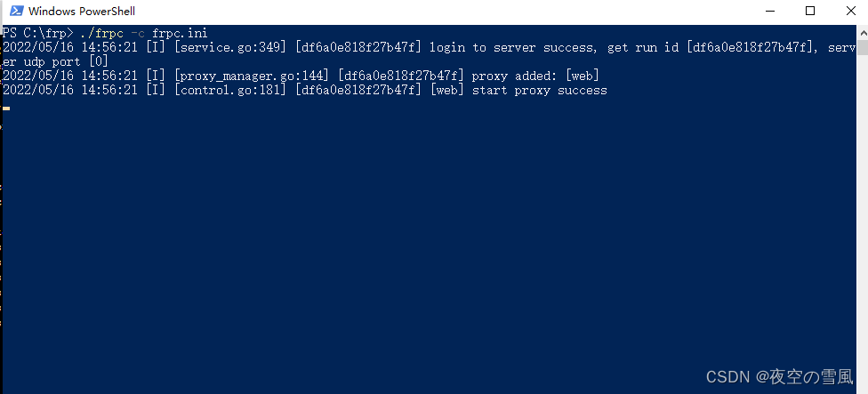Click the ./frpc command text

(102, 33)
